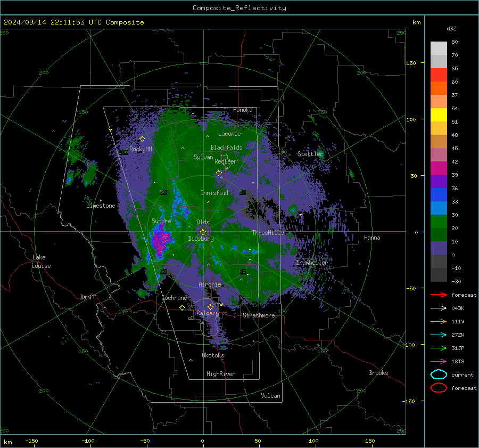
Task: Click the cyan 'current' ellipse icon
Action: pyautogui.click(x=439, y=374)
